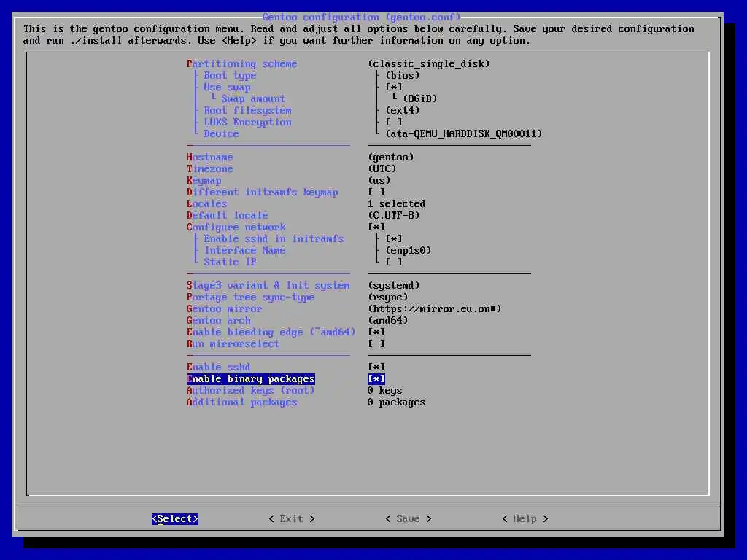Open the Default locale setting

point(228,215)
